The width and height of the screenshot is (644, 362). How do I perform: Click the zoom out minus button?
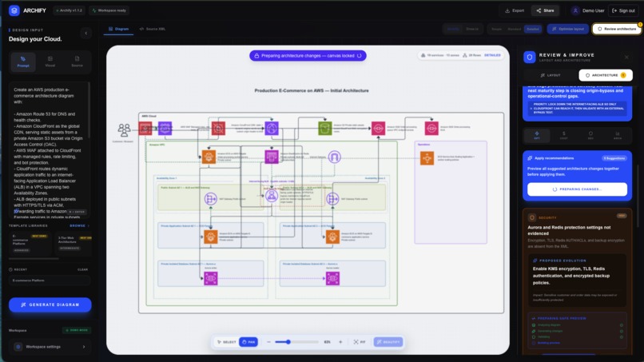click(268, 342)
